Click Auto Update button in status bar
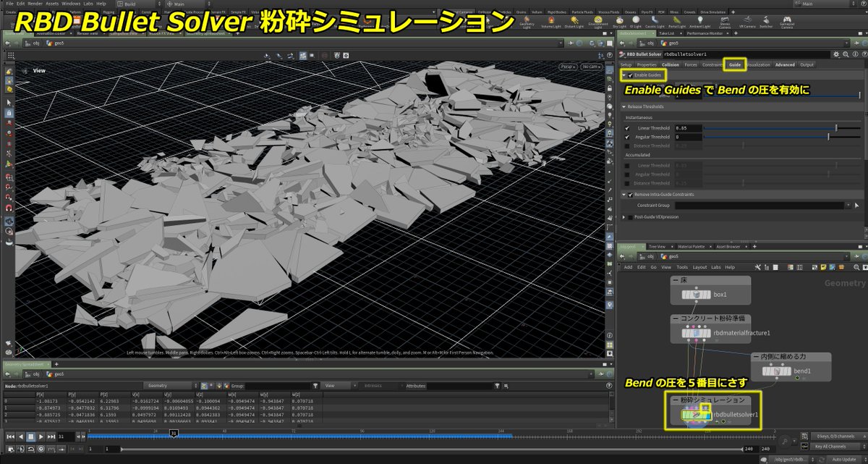 point(844,460)
